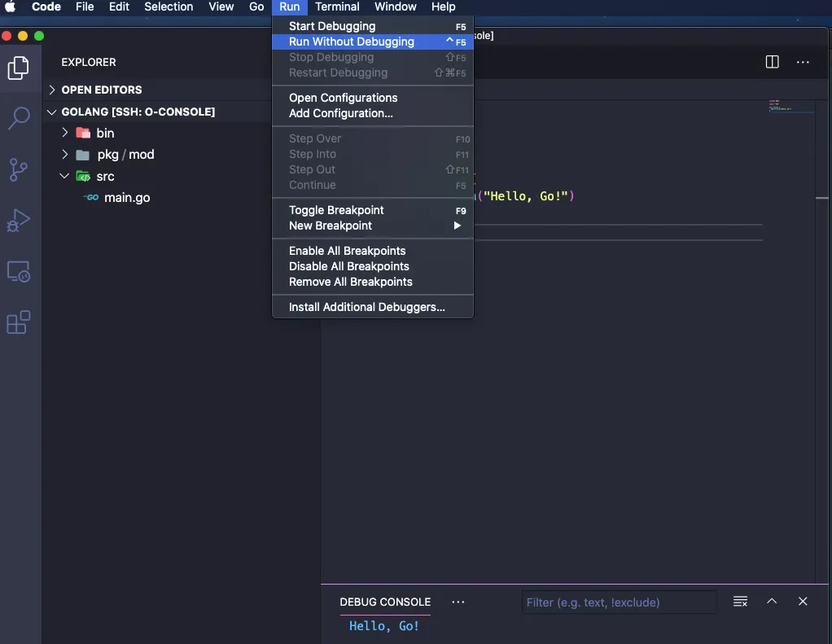Open the View menu
Screen dimensions: 832x644
(x=221, y=7)
